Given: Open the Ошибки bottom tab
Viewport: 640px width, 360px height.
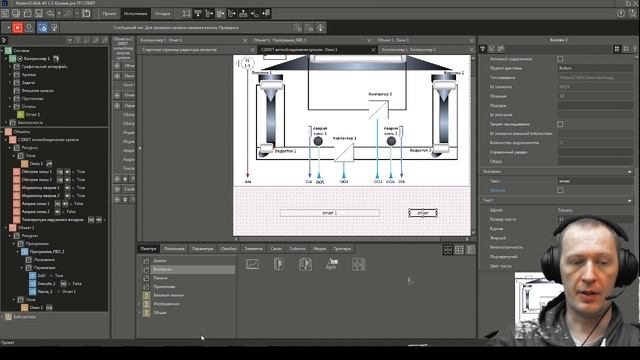Looking at the screenshot, I should 229,249.
